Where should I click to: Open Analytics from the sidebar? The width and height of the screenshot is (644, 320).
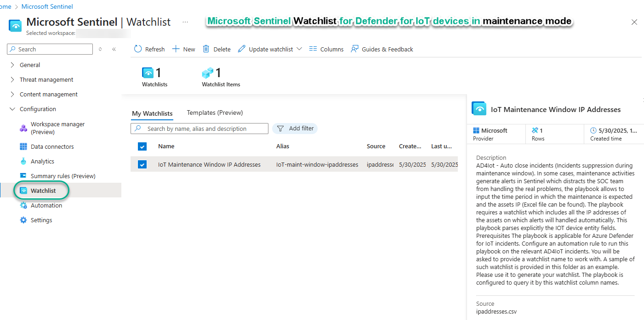pyautogui.click(x=42, y=161)
